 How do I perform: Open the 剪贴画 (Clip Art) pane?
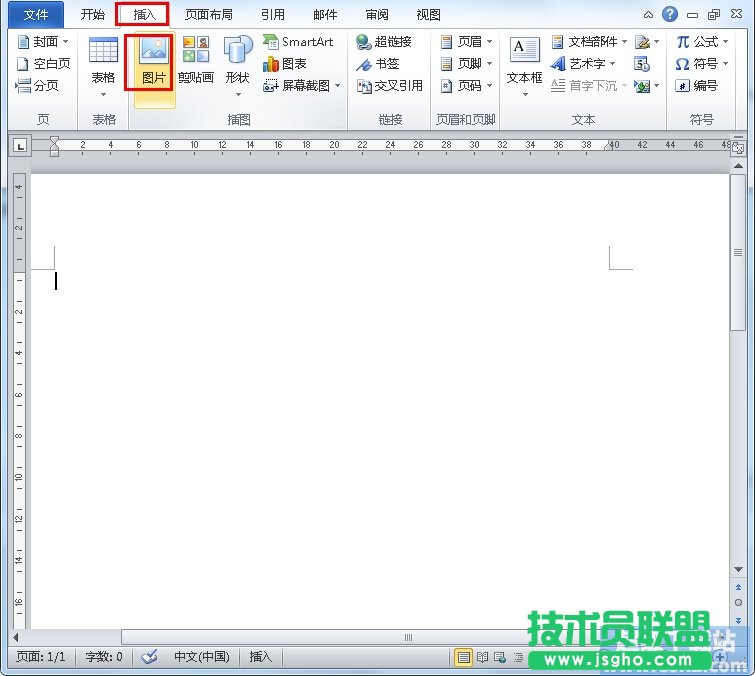[196, 62]
